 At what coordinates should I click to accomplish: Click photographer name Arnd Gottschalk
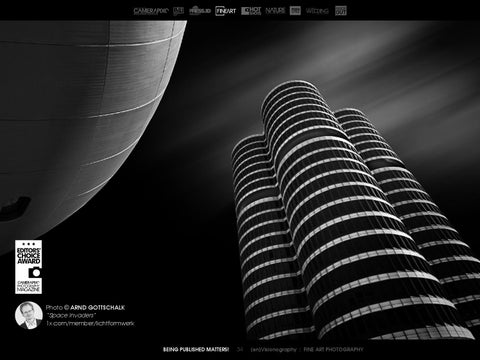coord(97,307)
